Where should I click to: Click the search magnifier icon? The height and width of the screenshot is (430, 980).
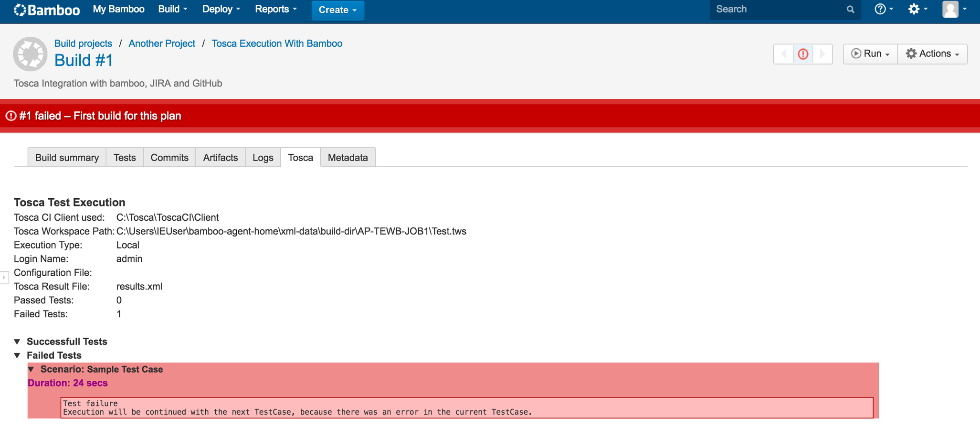(x=850, y=9)
